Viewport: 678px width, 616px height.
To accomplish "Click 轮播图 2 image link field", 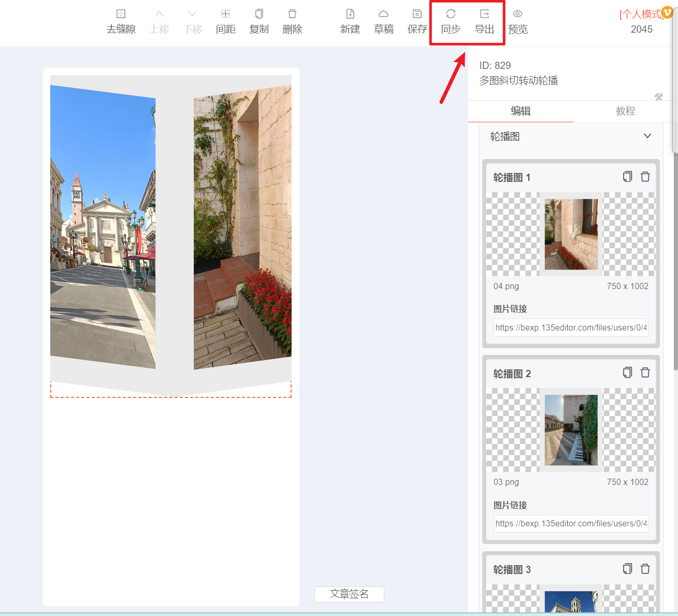I will click(x=571, y=523).
